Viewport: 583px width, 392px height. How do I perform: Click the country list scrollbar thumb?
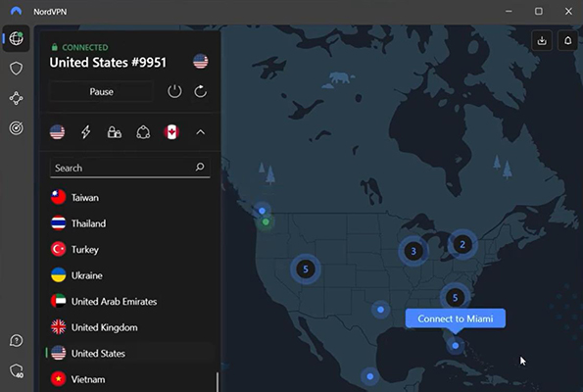tap(218, 382)
